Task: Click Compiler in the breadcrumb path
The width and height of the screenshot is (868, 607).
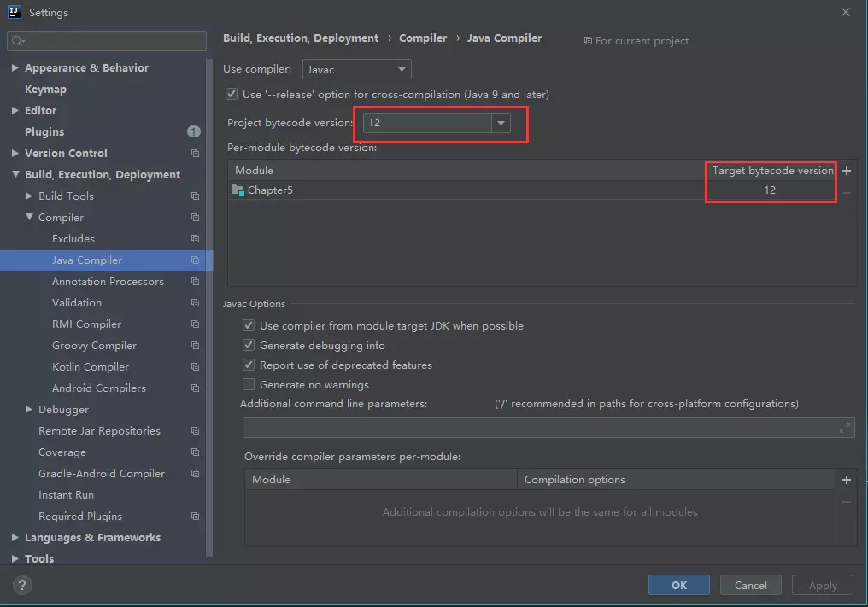Action: 423,38
